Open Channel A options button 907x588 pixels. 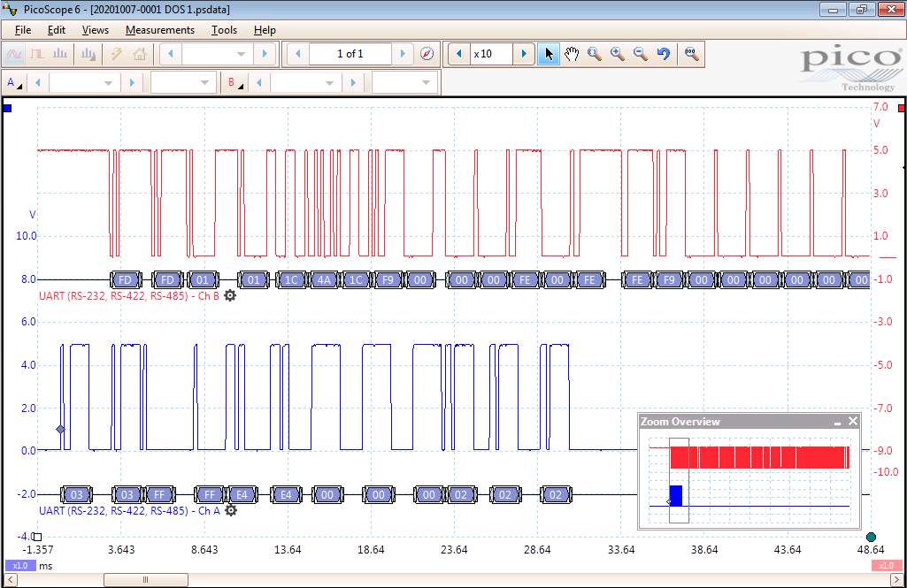tap(14, 83)
